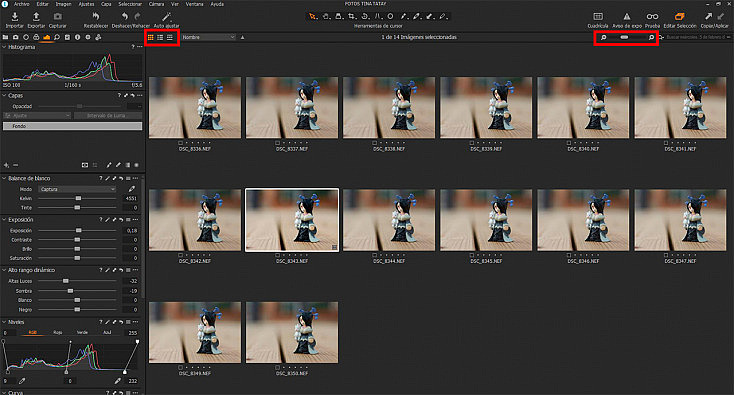Click the Kelvin slider handle
The image size is (734, 395).
pyautogui.click(x=78, y=198)
